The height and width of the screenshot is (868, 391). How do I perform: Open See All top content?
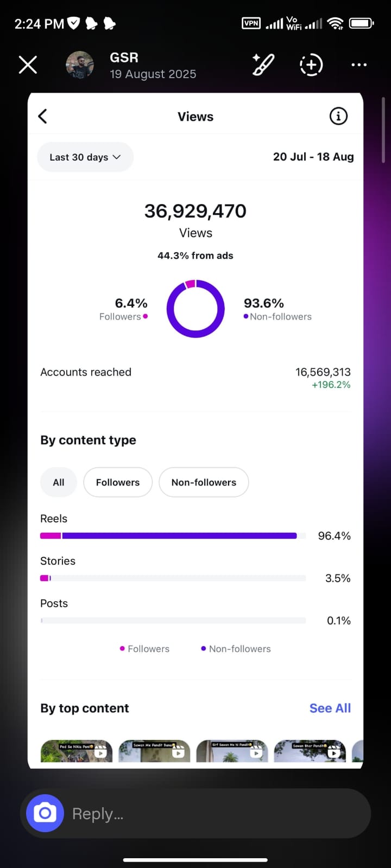(x=330, y=708)
